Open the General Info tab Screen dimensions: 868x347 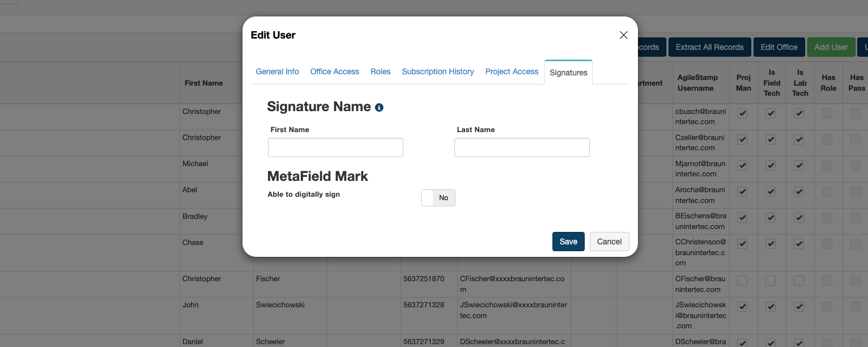pos(277,71)
